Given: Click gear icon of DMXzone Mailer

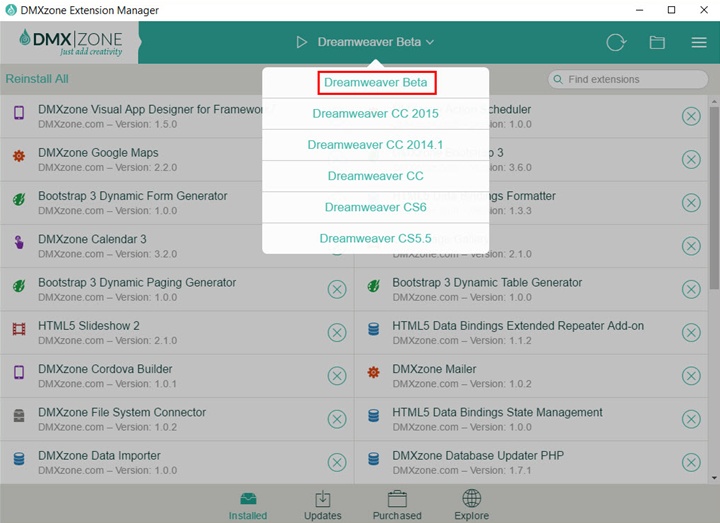Looking at the screenshot, I should (x=373, y=372).
